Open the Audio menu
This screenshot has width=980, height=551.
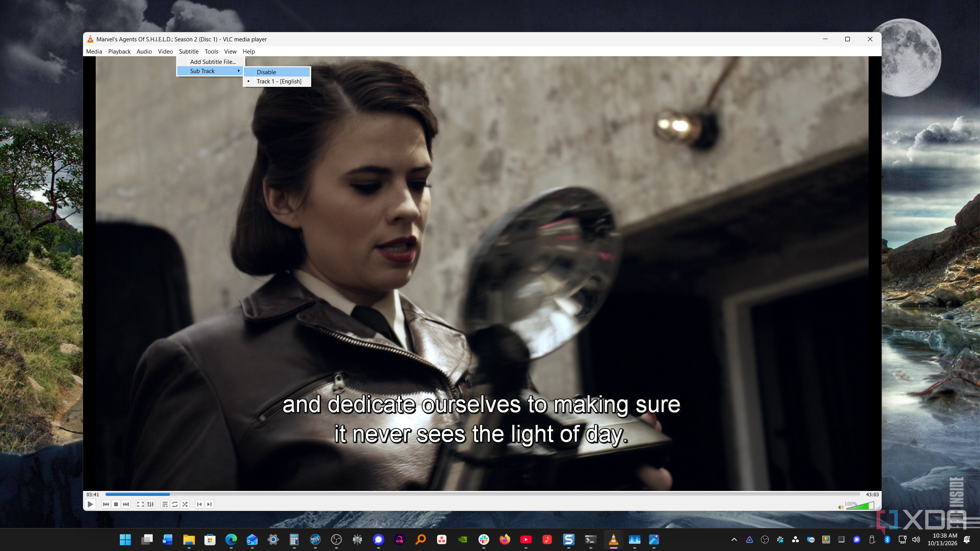(x=144, y=51)
